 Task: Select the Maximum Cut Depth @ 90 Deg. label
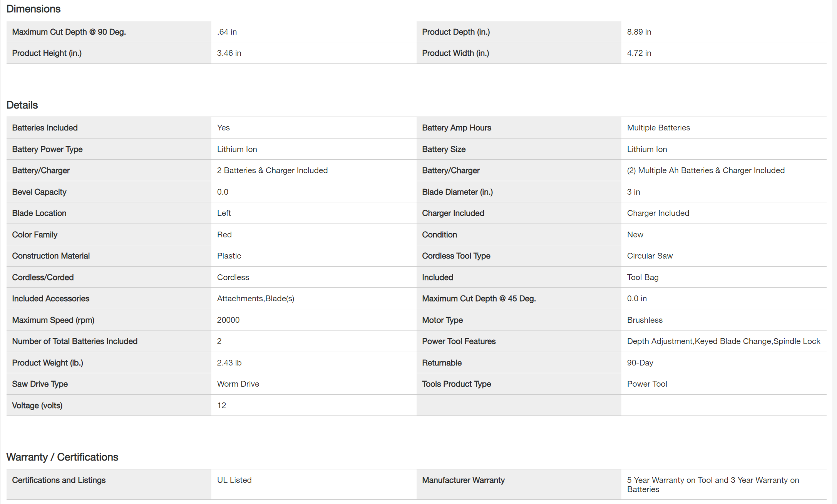click(69, 32)
